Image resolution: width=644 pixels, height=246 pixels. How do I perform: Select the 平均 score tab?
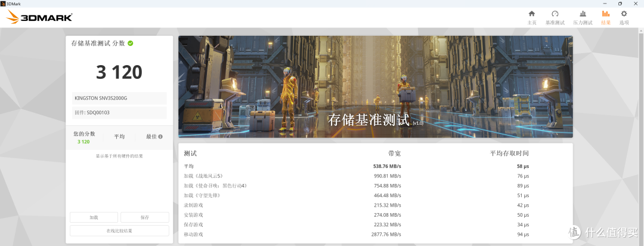(x=119, y=137)
